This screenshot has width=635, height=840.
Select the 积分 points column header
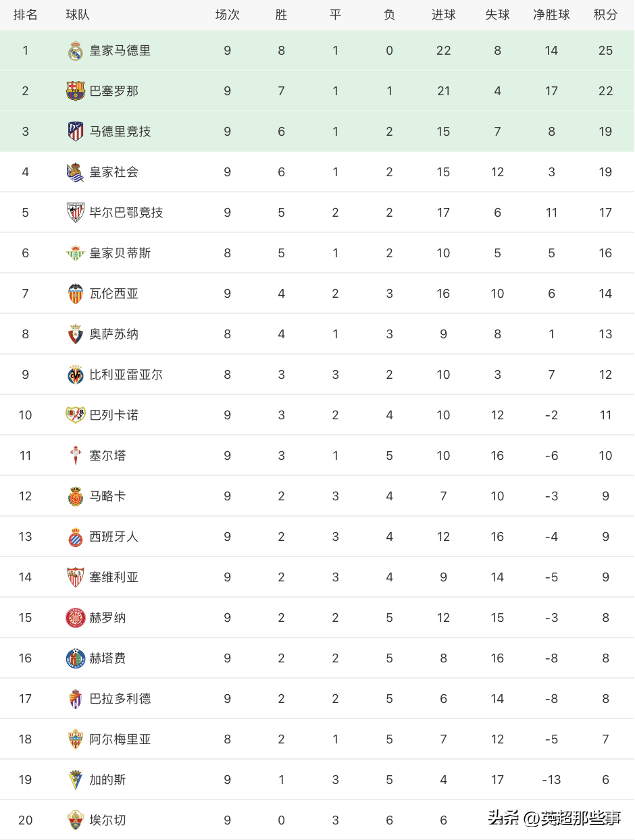(605, 15)
